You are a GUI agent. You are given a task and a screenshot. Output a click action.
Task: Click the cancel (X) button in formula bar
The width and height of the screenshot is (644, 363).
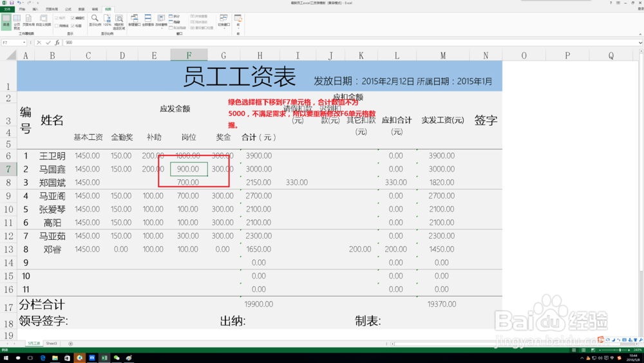point(39,43)
